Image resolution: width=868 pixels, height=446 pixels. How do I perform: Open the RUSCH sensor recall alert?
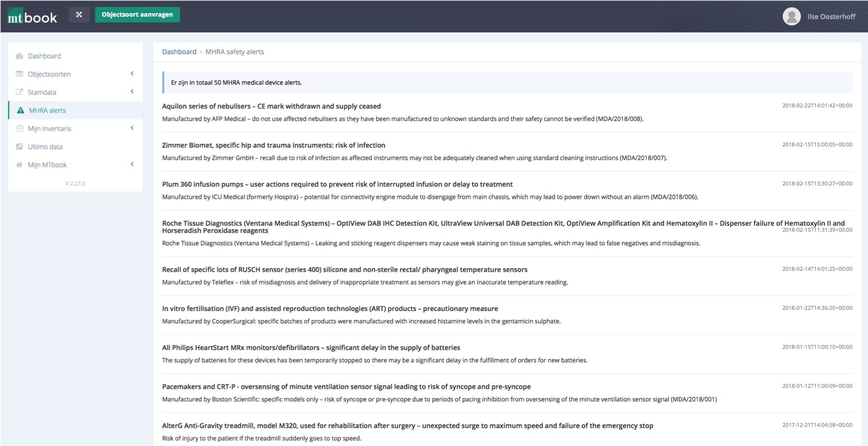[345, 270]
